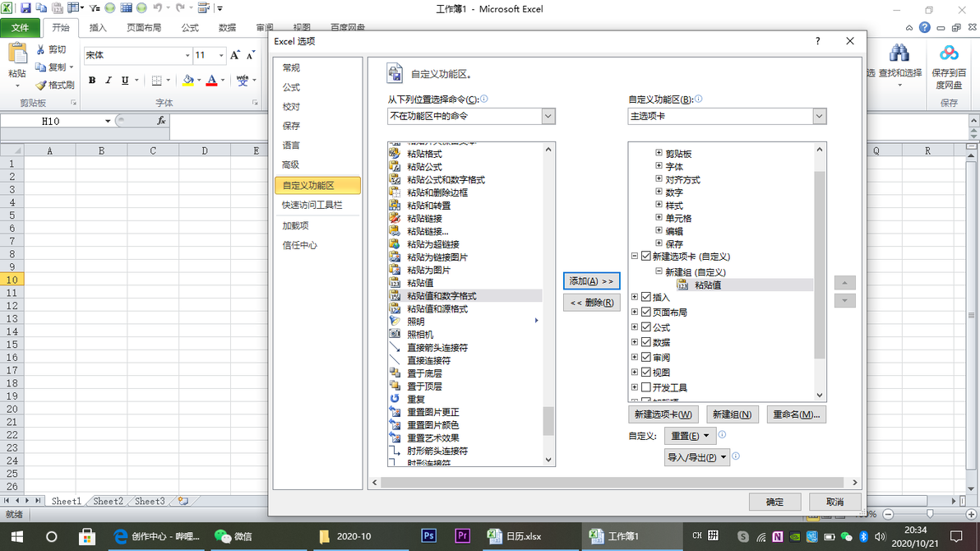Open the font name dropdown showing 宋体
This screenshot has width=980, height=551.
[x=187, y=56]
